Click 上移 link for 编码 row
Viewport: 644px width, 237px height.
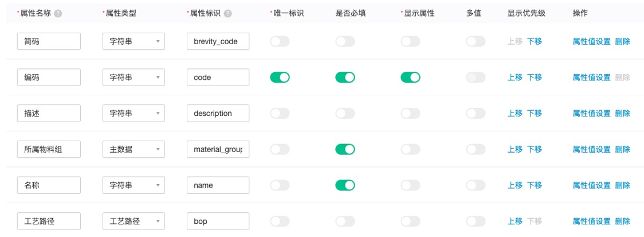coord(515,77)
